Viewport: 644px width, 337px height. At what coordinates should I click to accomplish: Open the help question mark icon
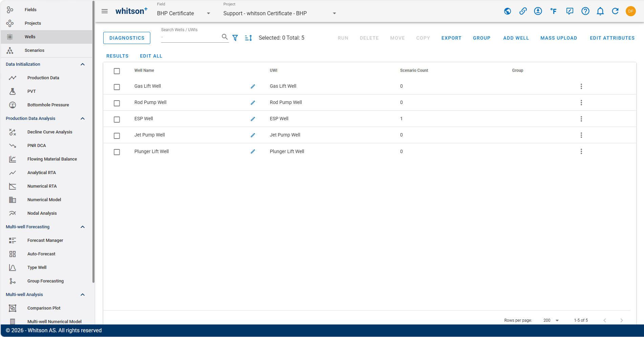[585, 11]
